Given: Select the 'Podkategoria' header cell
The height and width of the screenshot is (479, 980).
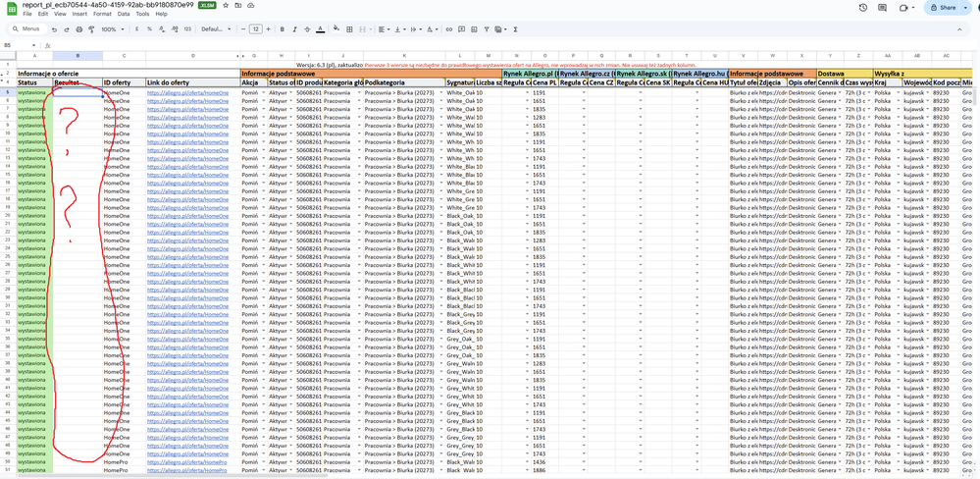Looking at the screenshot, I should [404, 82].
